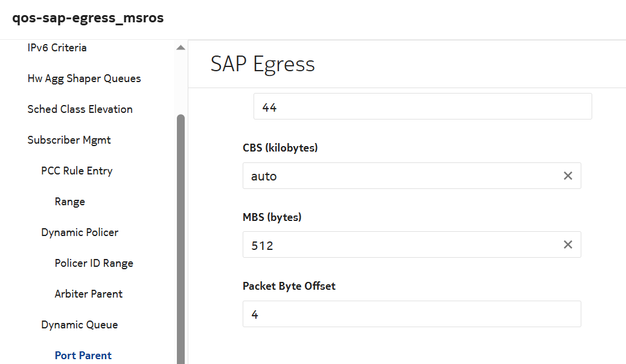
Task: Clear the MBS (bytes) field value
Action: pos(567,244)
